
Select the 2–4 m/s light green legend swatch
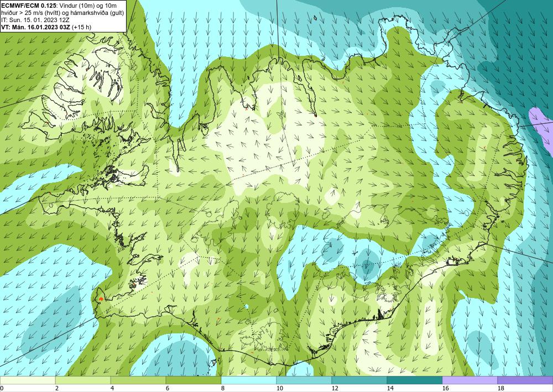pos(83,380)
